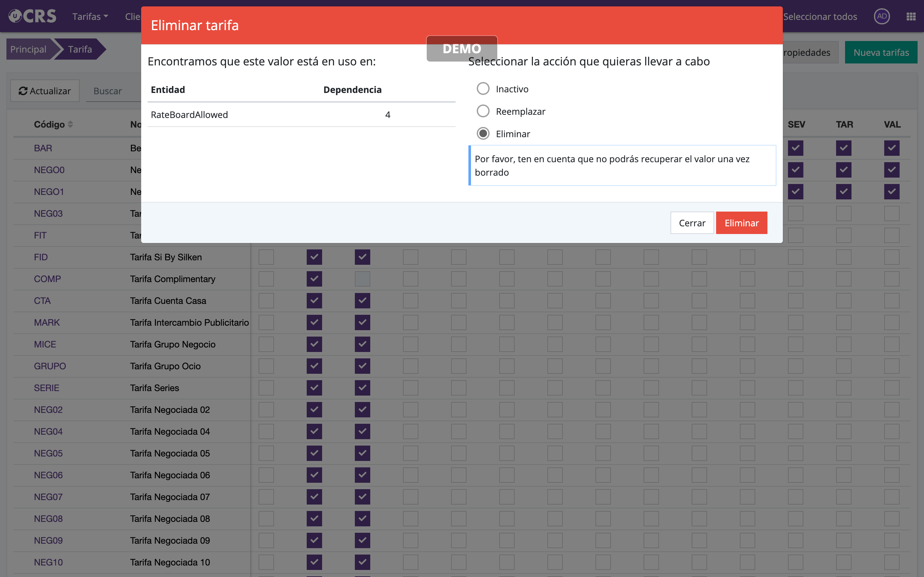Expand the Tarifas dropdown menu

[x=90, y=16]
